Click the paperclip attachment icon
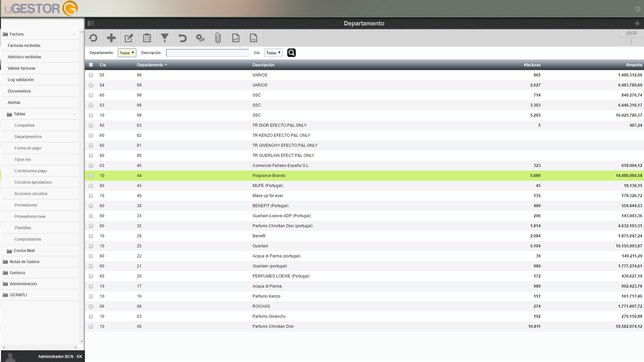Screen dimensions: 644x362 point(218,38)
